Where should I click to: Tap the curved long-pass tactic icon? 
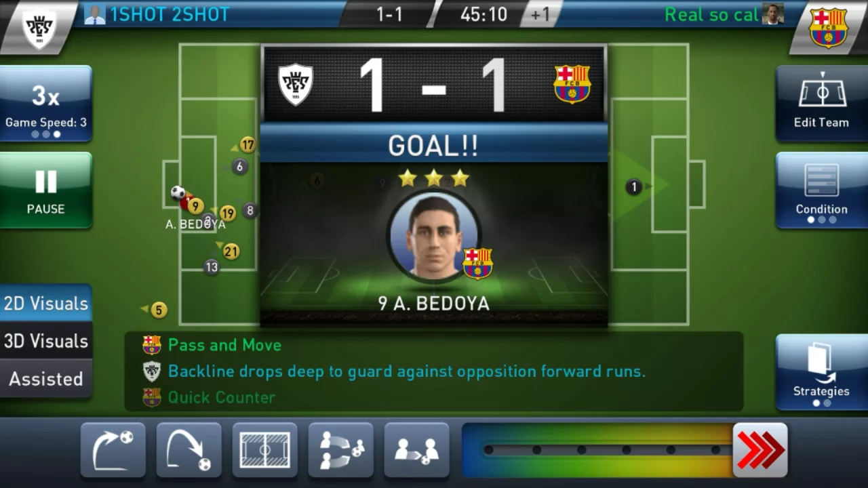113,450
